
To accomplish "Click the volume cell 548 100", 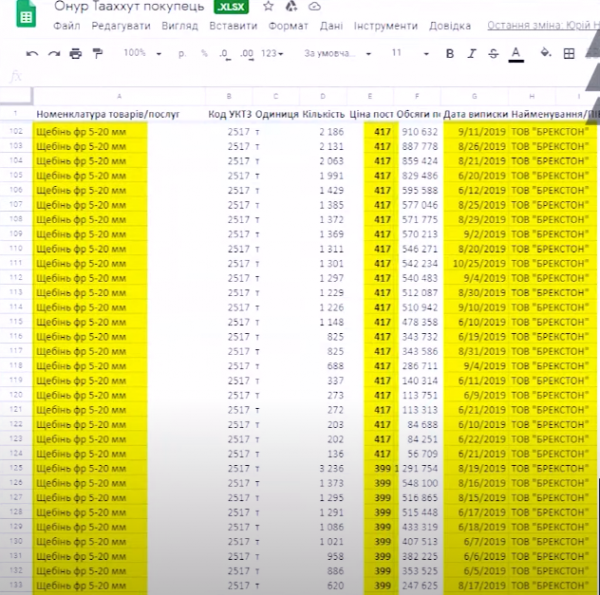I will [419, 483].
